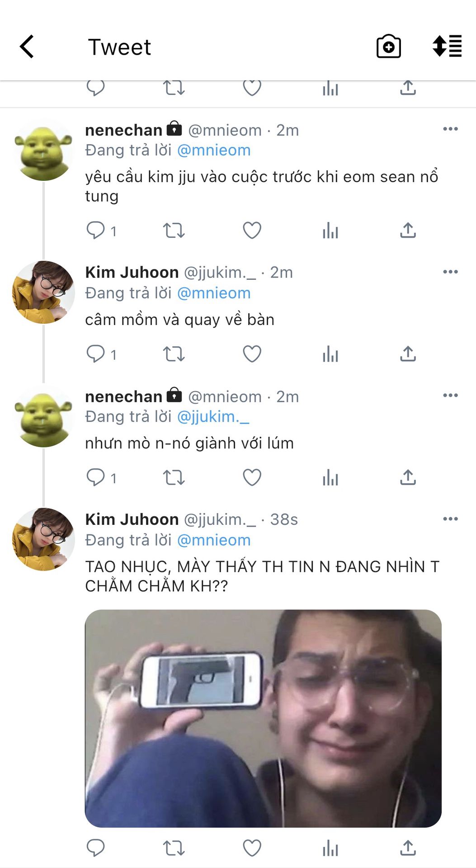This screenshot has width=476, height=868.
Task: Open the @jjukim._ mention link
Action: 213,416
